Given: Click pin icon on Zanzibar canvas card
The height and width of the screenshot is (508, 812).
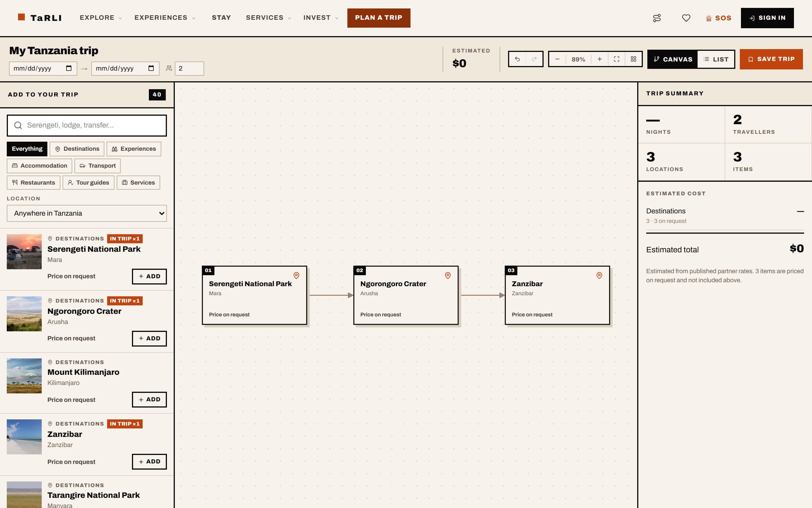Looking at the screenshot, I should point(599,275).
